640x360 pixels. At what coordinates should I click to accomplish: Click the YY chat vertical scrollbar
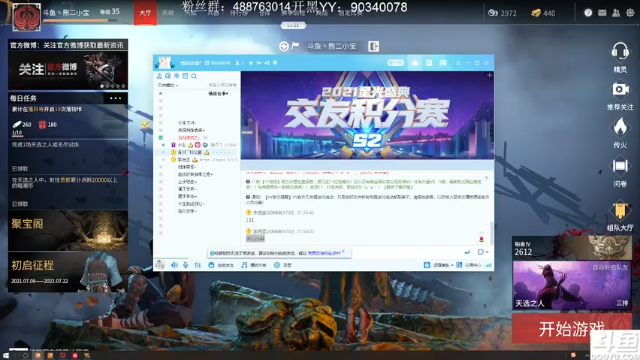[x=491, y=233]
